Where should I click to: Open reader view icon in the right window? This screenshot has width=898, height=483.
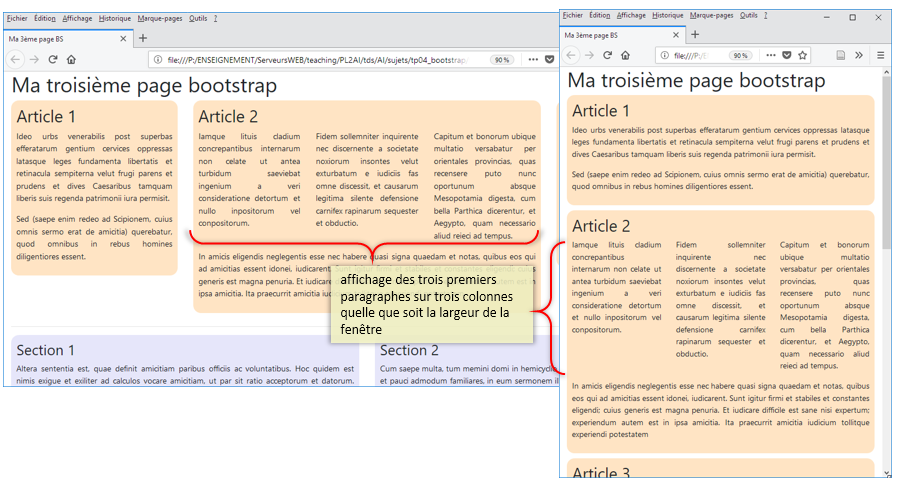841,55
